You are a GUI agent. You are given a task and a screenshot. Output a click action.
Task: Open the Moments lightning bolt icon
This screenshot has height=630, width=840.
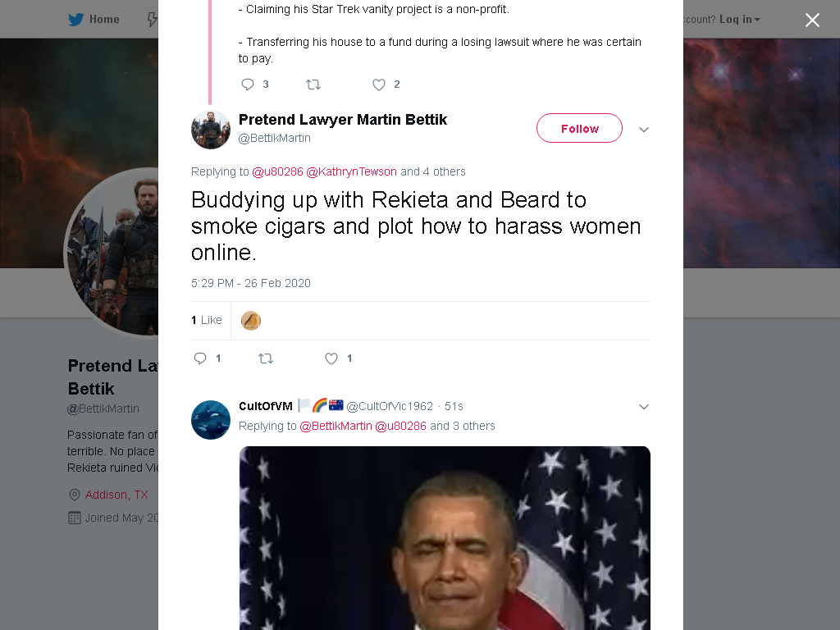[x=152, y=20]
